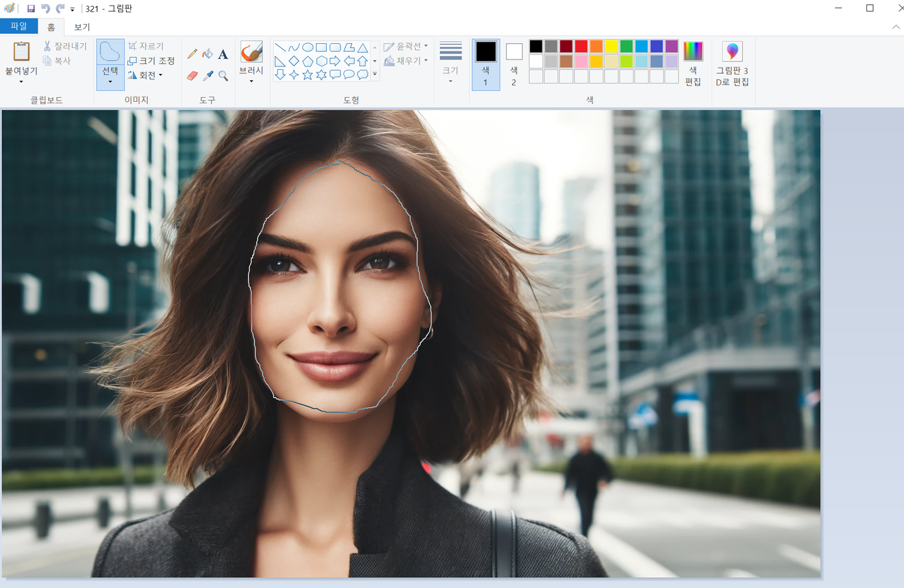This screenshot has width=904, height=588.
Task: Choose the Rounded rectangle shape
Action: click(335, 47)
